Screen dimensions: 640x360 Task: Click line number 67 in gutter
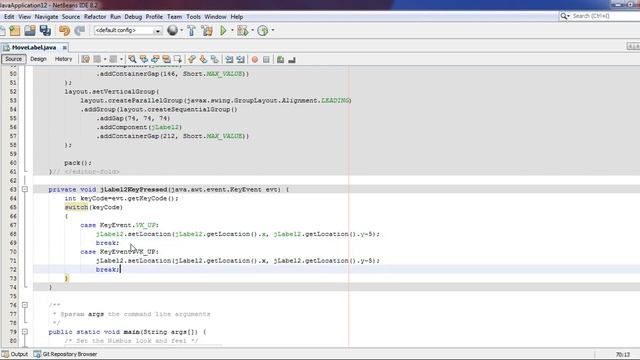pyautogui.click(x=13, y=225)
